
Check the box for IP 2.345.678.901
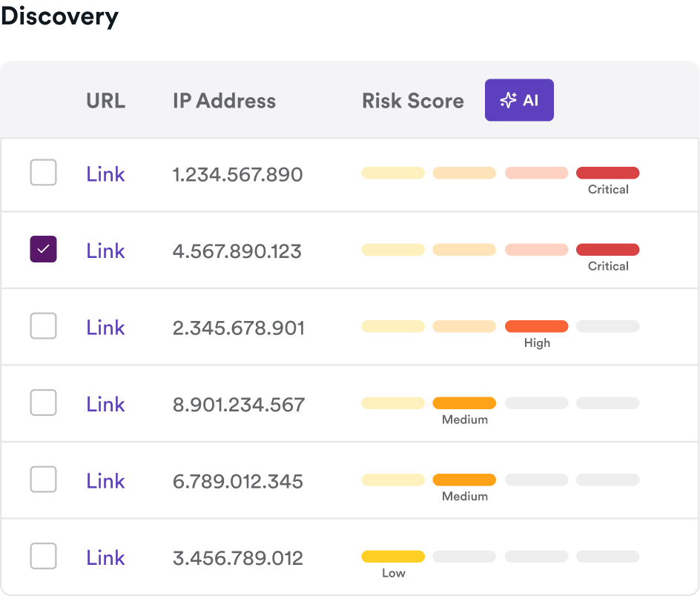(x=43, y=326)
